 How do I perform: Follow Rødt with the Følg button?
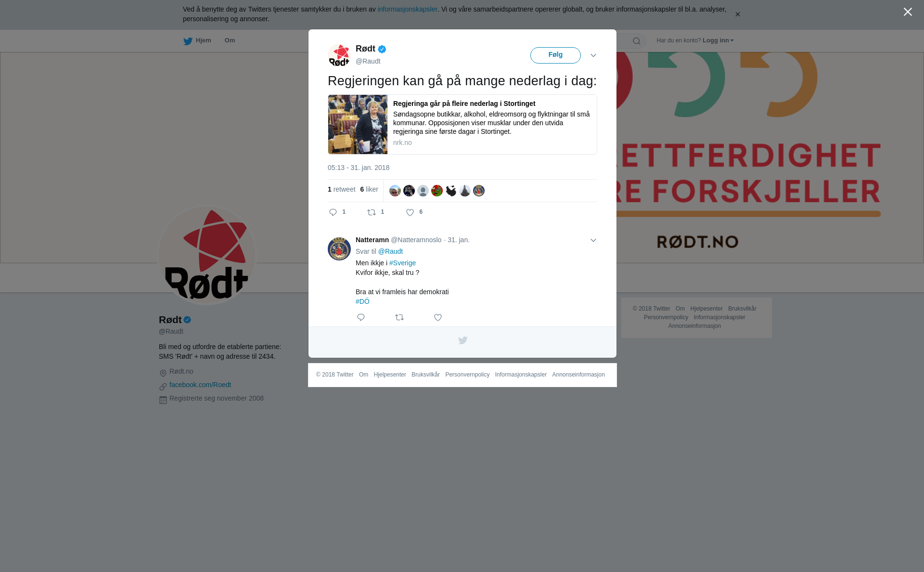[x=555, y=55]
